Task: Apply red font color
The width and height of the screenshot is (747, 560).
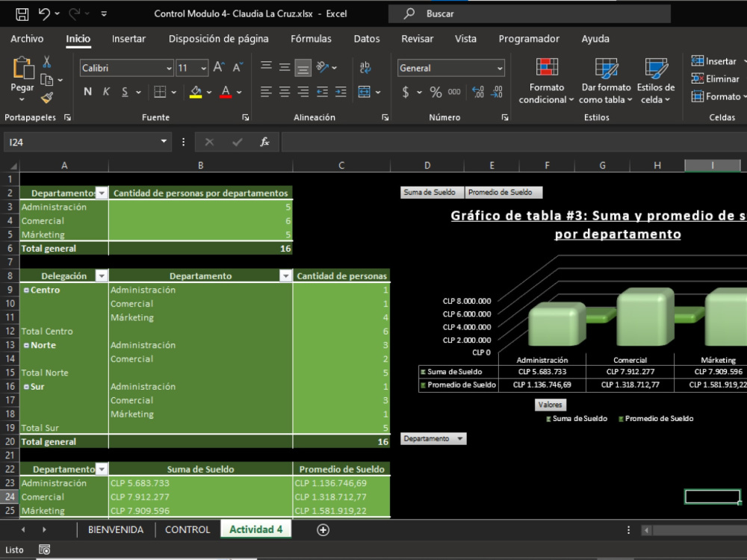Action: pos(226,92)
